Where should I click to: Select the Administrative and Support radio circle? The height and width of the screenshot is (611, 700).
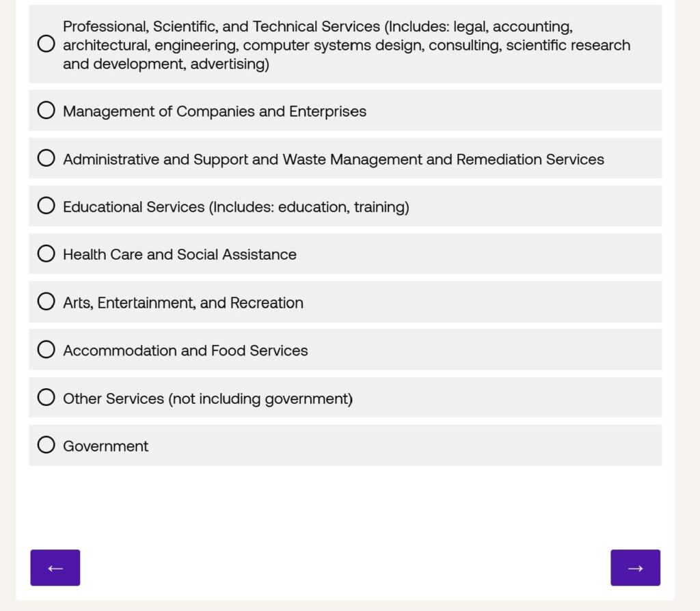tap(46, 159)
